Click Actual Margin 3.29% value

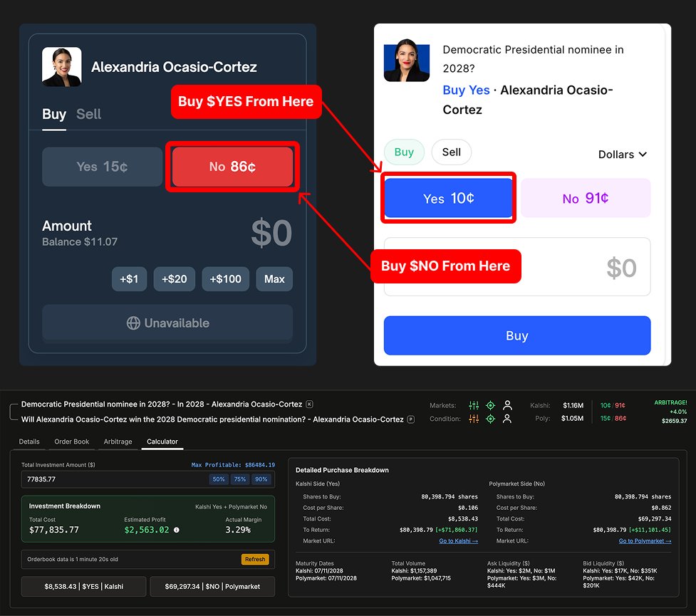tap(238, 530)
